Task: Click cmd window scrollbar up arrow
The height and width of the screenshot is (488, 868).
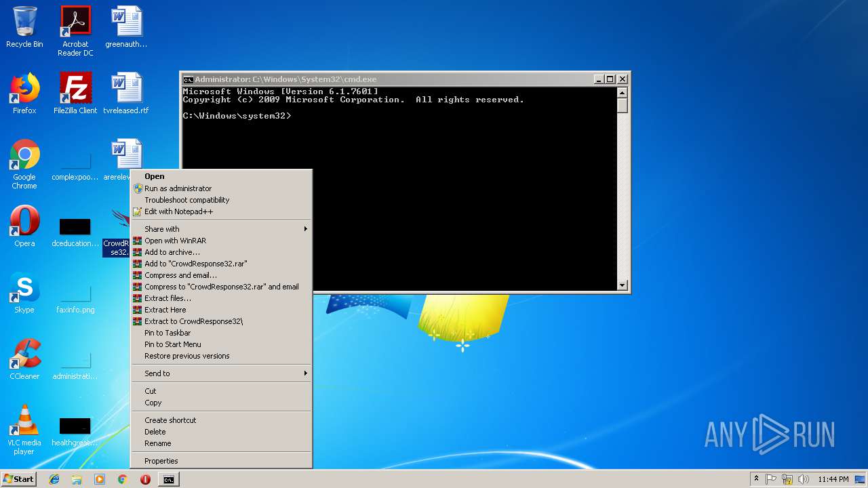Action: tap(623, 92)
